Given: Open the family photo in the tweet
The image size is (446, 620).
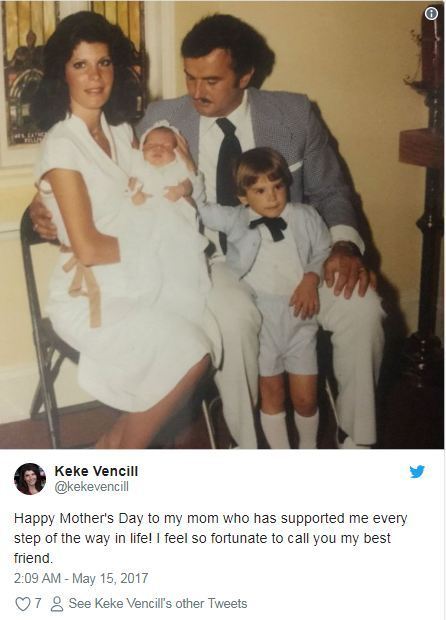Looking at the screenshot, I should tap(222, 225).
